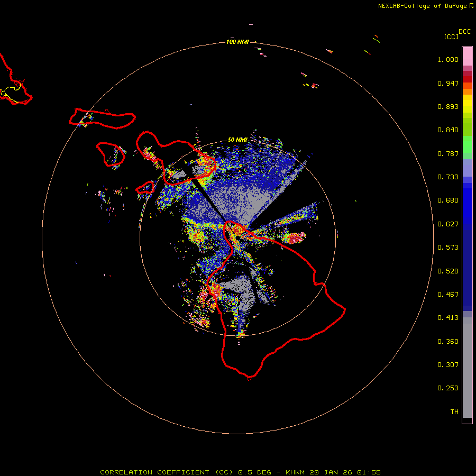Screen dimensions: 476x476
Task: Click the 0.360 color scale value
Action: click(448, 342)
